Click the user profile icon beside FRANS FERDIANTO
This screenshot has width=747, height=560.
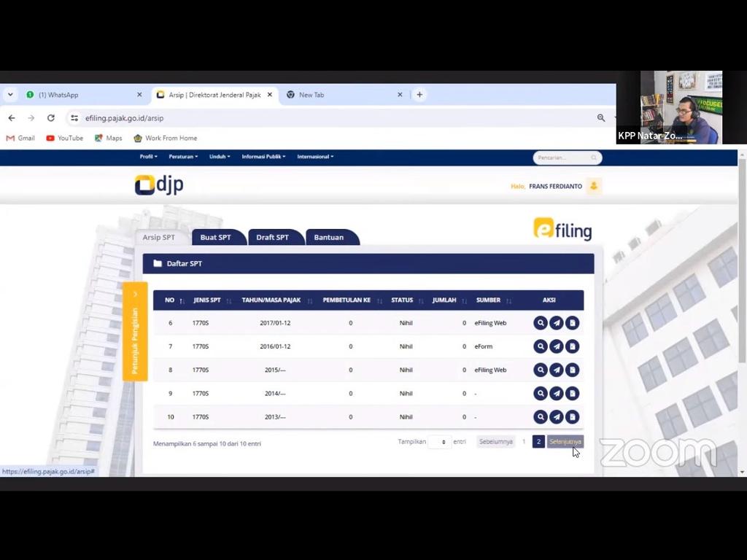click(594, 187)
